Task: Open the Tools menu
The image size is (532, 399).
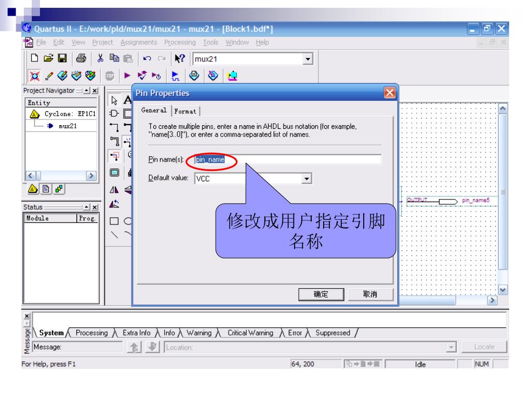Action: click(x=210, y=43)
